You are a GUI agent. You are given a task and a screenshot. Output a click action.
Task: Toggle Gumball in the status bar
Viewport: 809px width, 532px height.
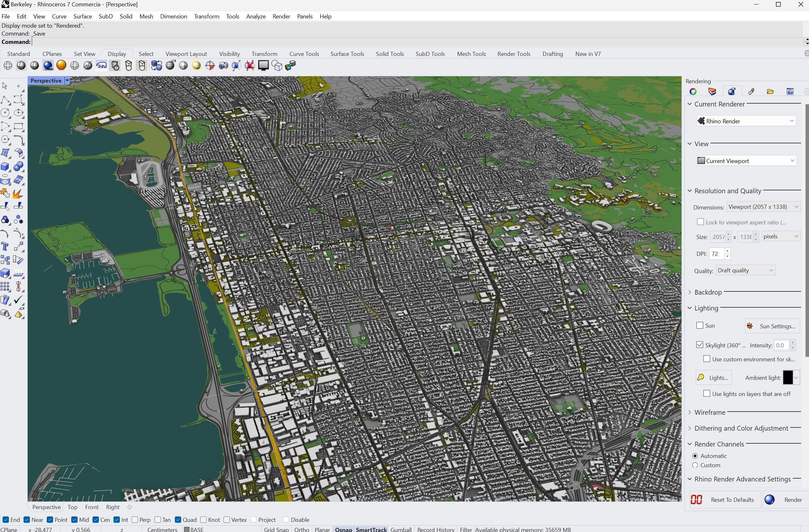point(401,529)
